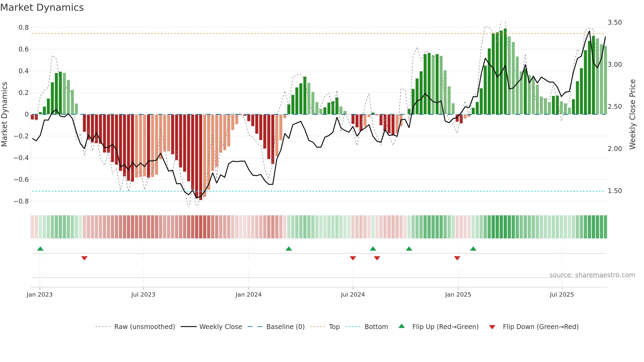Screen dimensions: 644x362
Task: Toggle Flip Down (Green→Red) legend entry
Action: coord(533,327)
